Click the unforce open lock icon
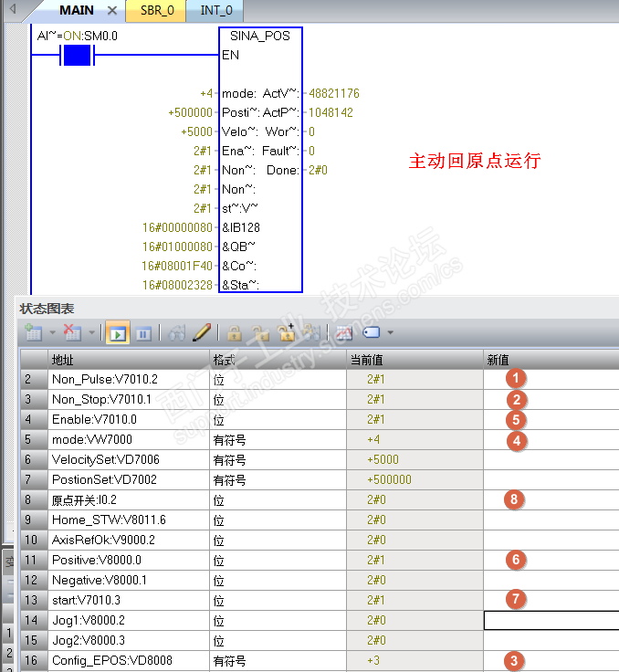This screenshot has width=619, height=672. click(x=260, y=333)
